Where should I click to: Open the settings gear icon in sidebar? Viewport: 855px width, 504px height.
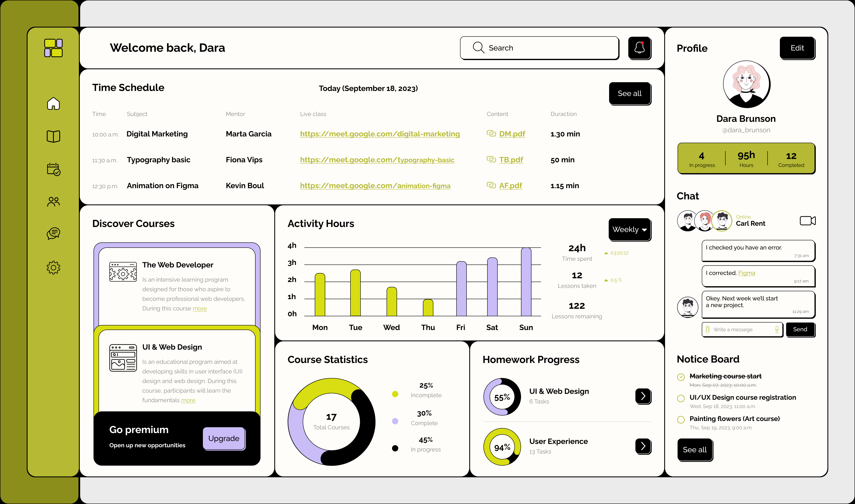[x=53, y=267]
